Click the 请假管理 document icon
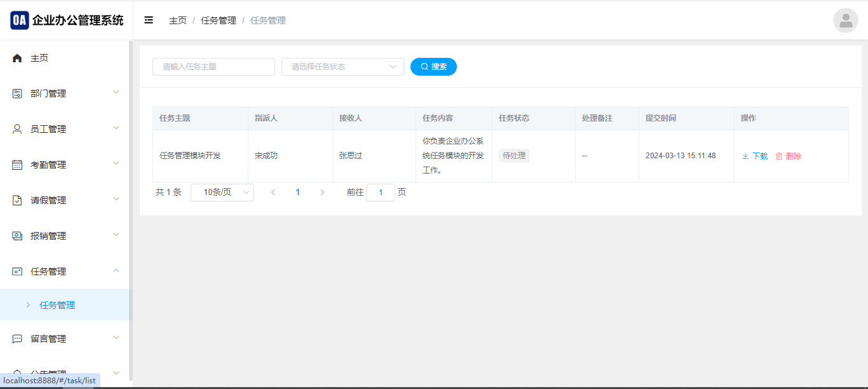 pos(17,200)
